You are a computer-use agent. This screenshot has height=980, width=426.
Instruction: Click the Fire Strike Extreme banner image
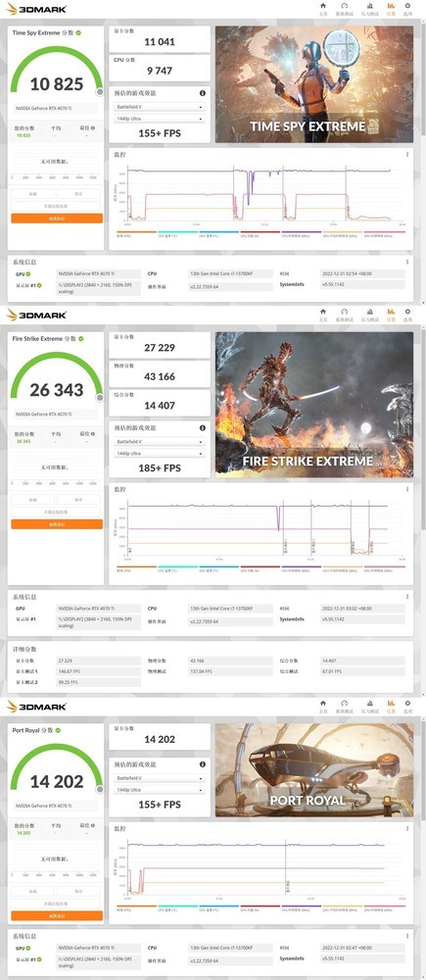[x=314, y=405]
